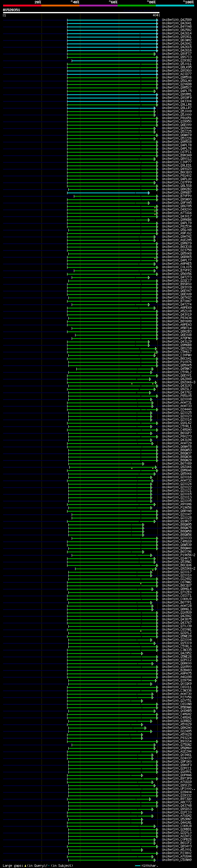Select the UniRef100_C5XNA9 label

point(177,860)
